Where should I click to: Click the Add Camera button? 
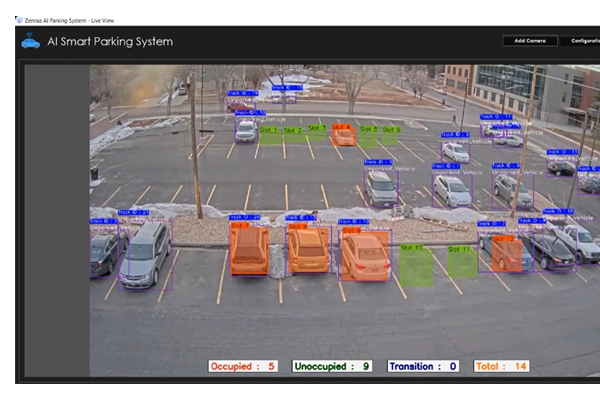coord(530,41)
